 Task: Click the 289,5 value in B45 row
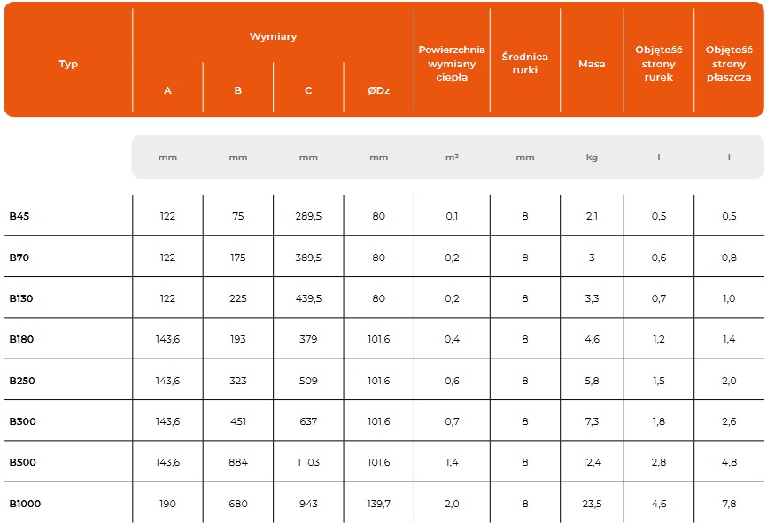coord(308,216)
